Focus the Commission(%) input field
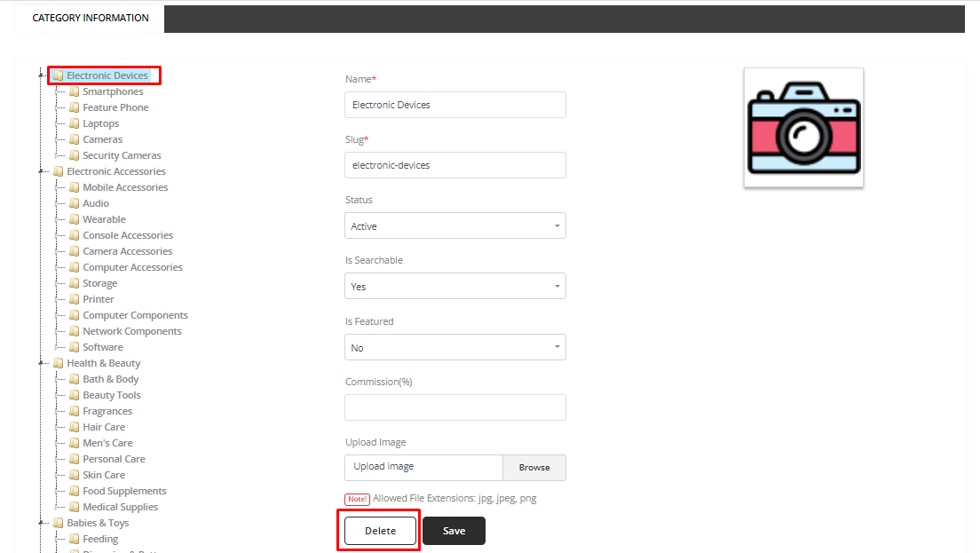This screenshot has width=980, height=553. 454,407
